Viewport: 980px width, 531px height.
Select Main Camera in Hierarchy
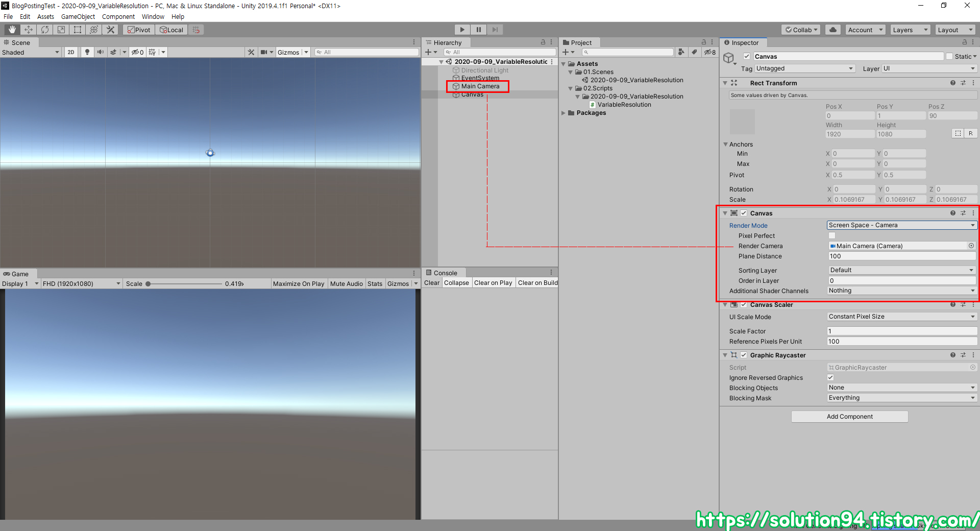[x=480, y=86]
